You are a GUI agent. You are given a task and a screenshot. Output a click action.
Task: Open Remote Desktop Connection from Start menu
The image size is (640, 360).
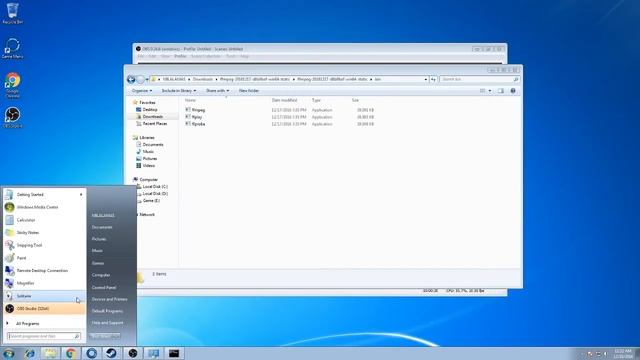pyautogui.click(x=44, y=271)
